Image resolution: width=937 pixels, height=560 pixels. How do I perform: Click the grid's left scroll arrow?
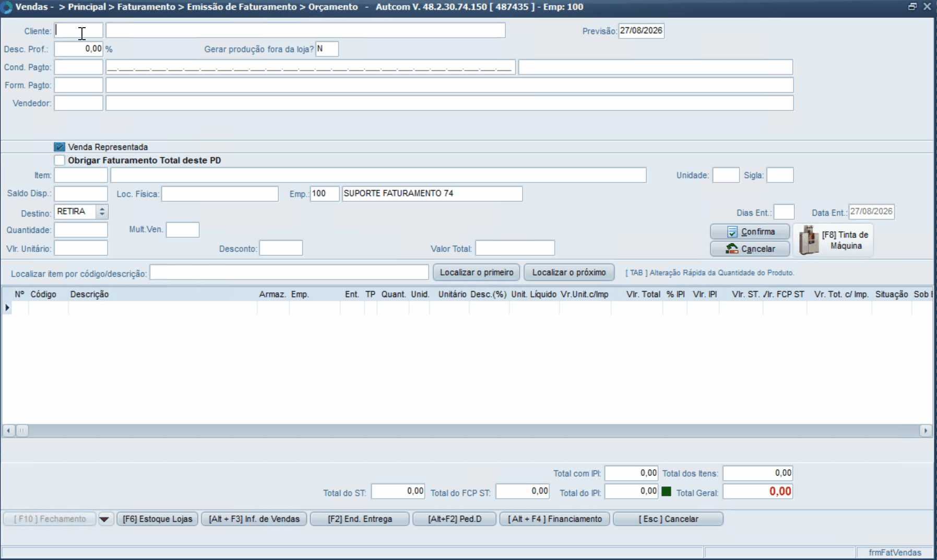coord(9,431)
